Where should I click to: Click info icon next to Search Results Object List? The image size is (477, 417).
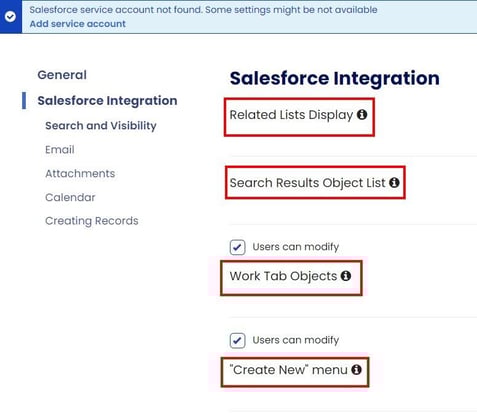click(x=394, y=182)
